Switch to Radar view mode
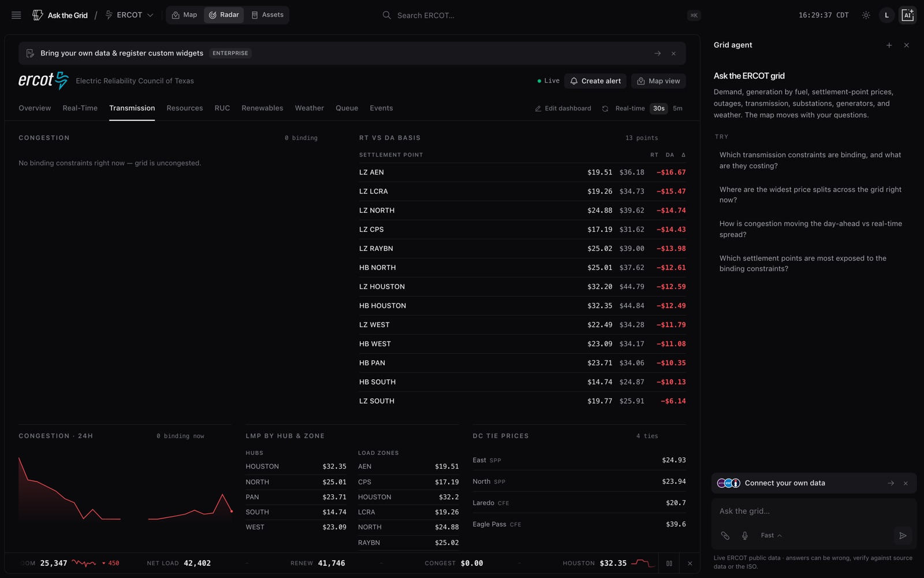This screenshot has height=578, width=924. [223, 15]
